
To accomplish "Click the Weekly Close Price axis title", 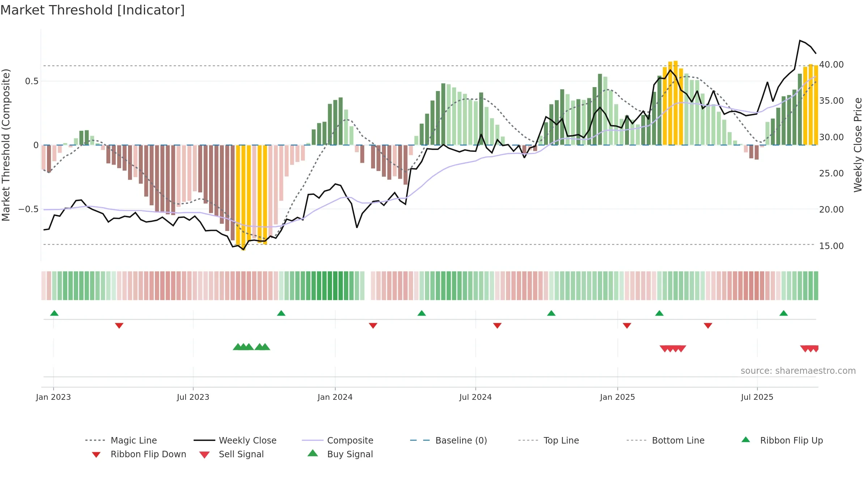I will coord(858,145).
